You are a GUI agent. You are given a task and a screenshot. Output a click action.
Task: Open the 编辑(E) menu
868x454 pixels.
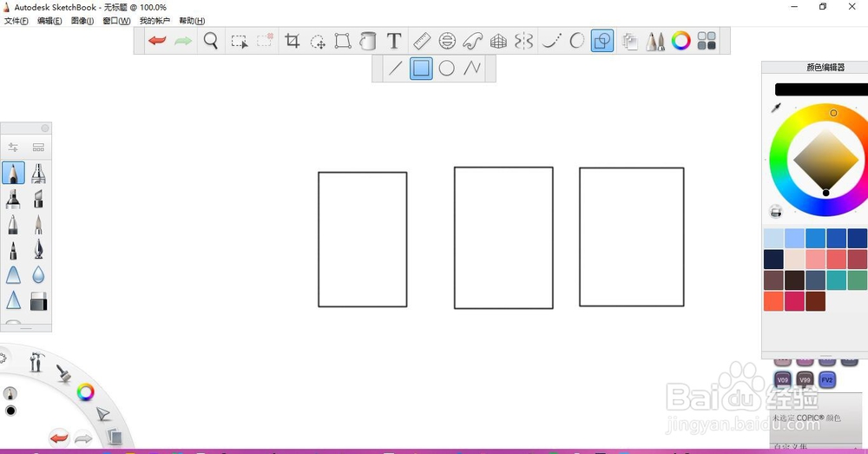pos(49,21)
